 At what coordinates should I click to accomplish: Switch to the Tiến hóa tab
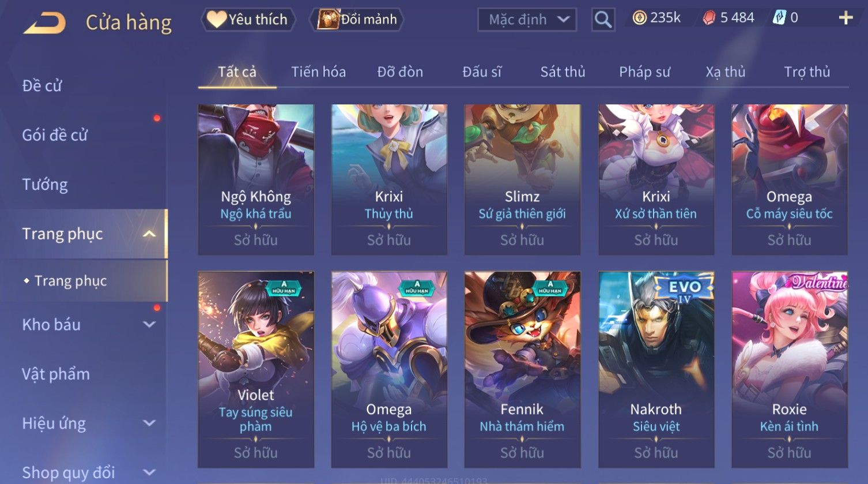click(318, 72)
